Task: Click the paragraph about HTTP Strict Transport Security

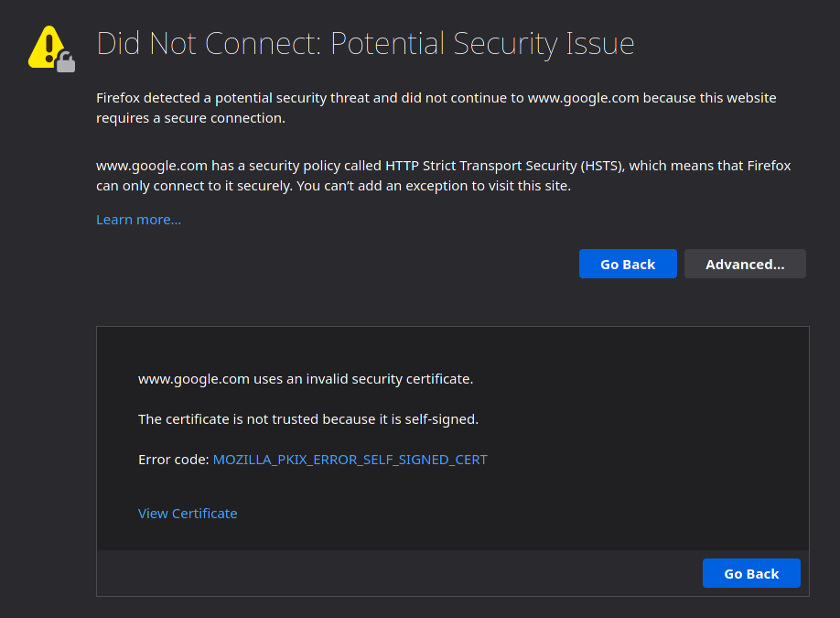Action: point(444,176)
